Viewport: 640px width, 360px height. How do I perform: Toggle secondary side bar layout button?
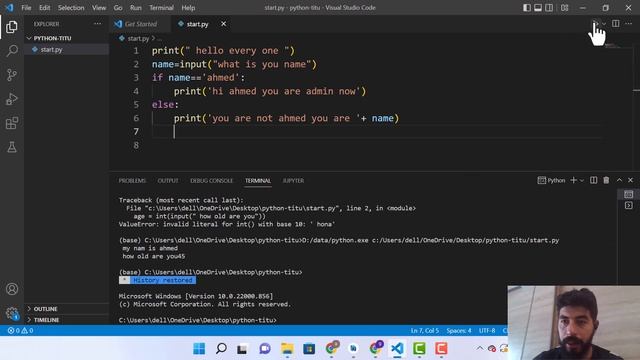pyautogui.click(x=549, y=8)
